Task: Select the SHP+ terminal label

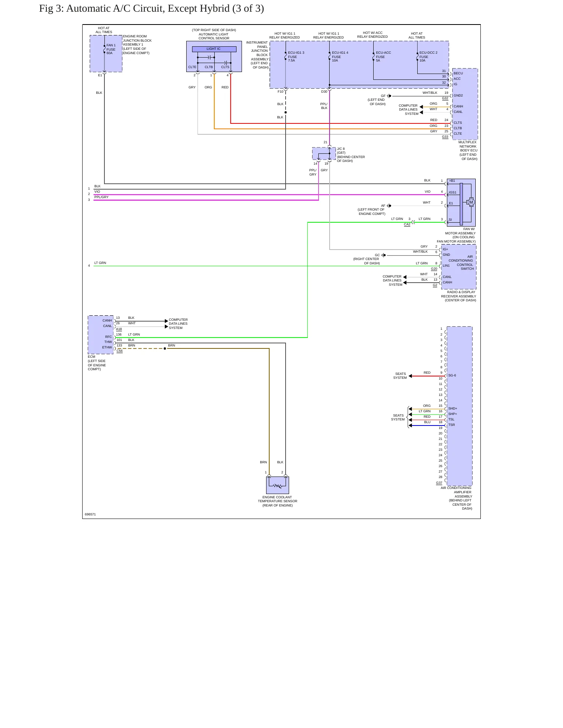Action: pyautogui.click(x=453, y=414)
